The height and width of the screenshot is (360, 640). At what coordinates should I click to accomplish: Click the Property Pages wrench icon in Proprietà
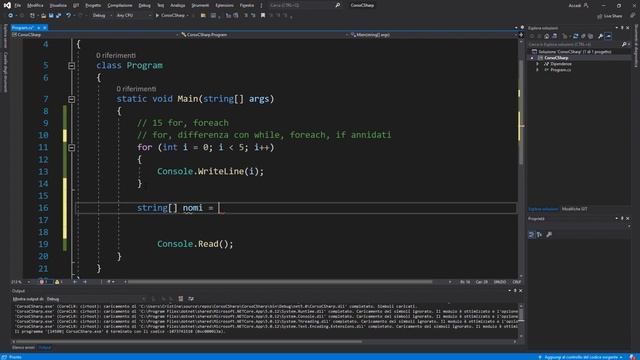549,235
